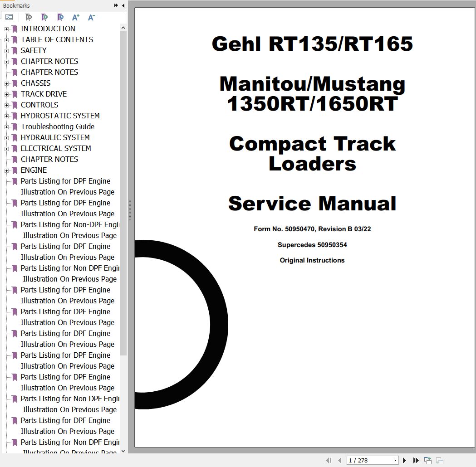This screenshot has height=467, width=476.
Task: Select the CONTROLS bookmark
Action: (39, 105)
